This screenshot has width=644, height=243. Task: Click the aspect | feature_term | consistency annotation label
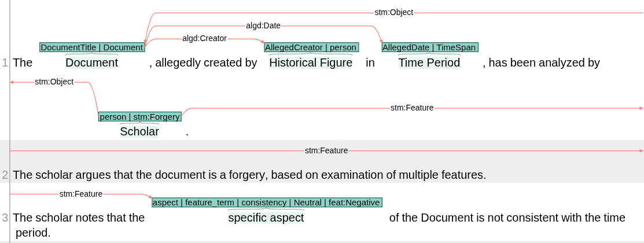[x=267, y=203]
